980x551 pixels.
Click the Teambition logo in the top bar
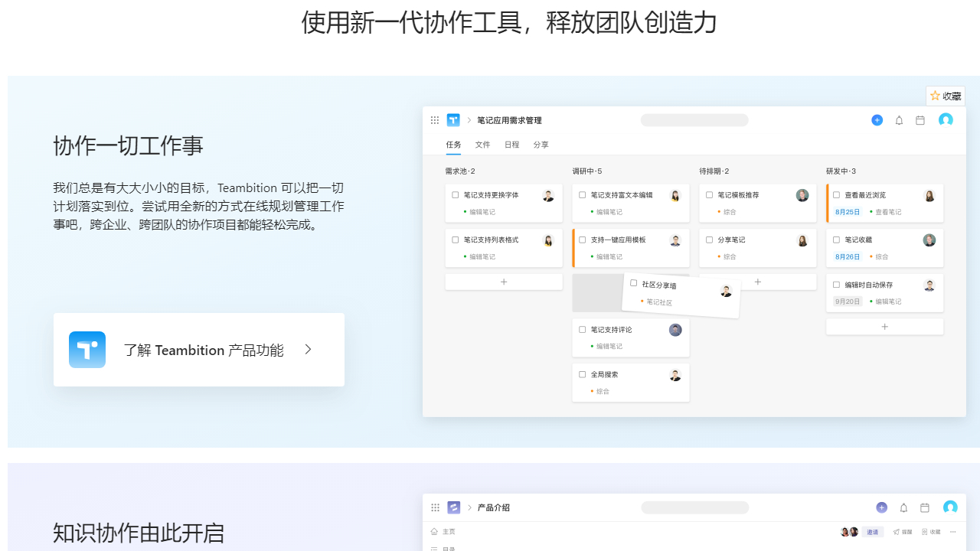point(453,120)
